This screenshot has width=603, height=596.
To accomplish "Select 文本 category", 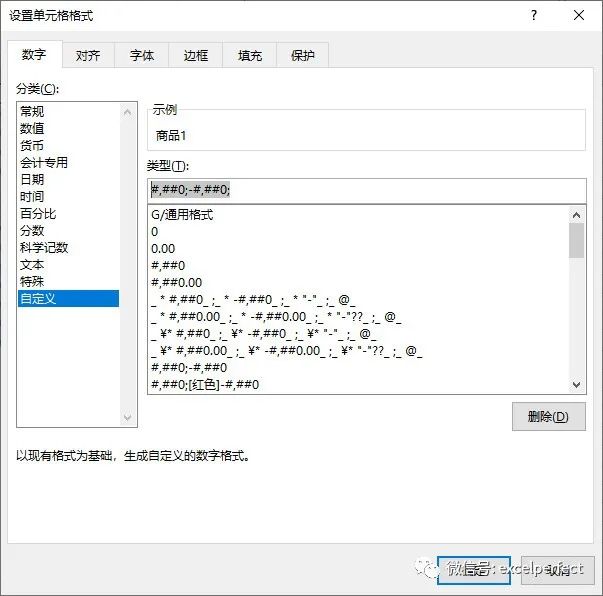I will tap(68, 265).
